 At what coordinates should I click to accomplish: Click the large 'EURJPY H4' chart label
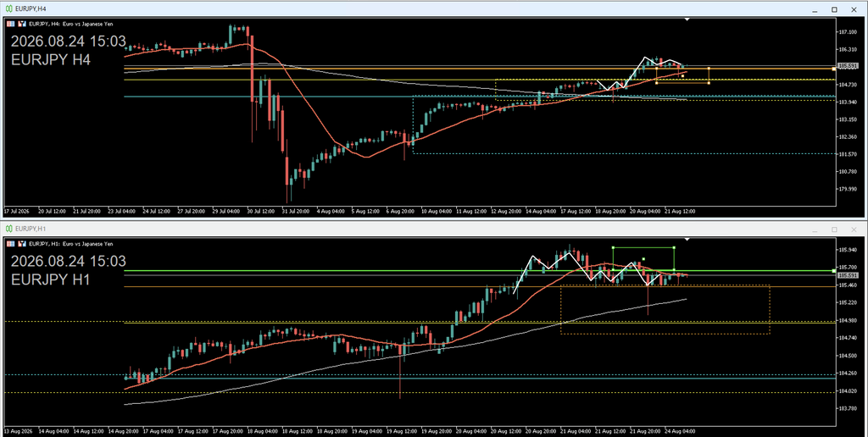pos(50,60)
